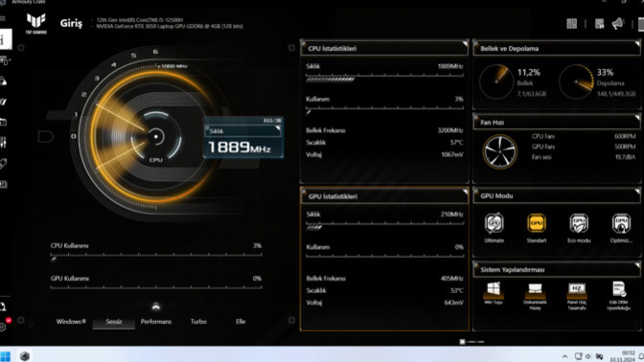The image size is (644, 362).
Task: Click the Fan sesi 19,7dBA row
Action: tap(584, 157)
